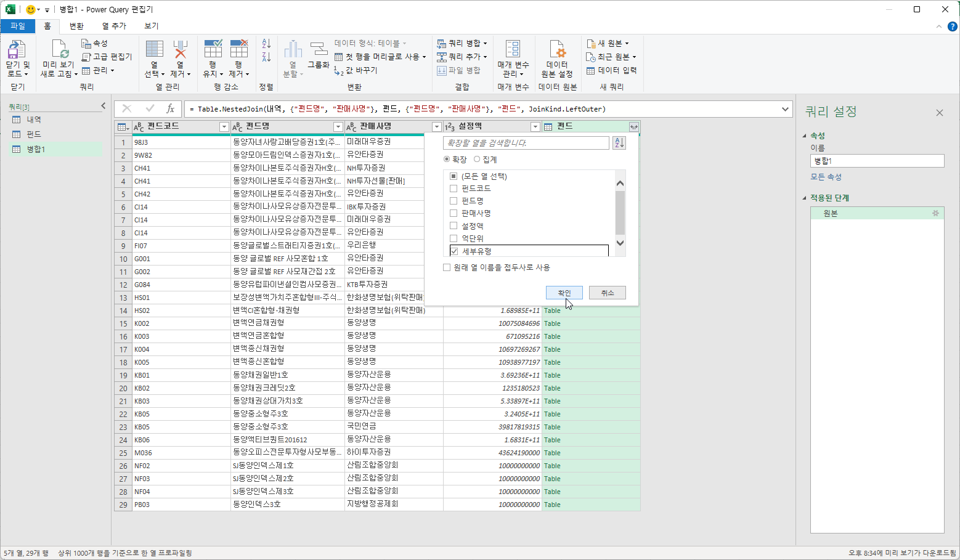Screen dimensions: 960x560
Task: Switch to the 홈 tab
Action: pyautogui.click(x=47, y=26)
